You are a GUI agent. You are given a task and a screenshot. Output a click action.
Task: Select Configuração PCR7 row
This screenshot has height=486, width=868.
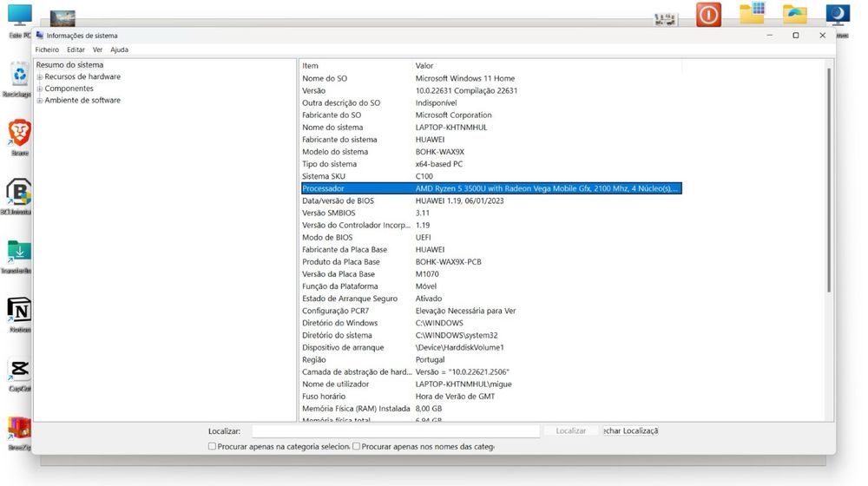(x=491, y=311)
